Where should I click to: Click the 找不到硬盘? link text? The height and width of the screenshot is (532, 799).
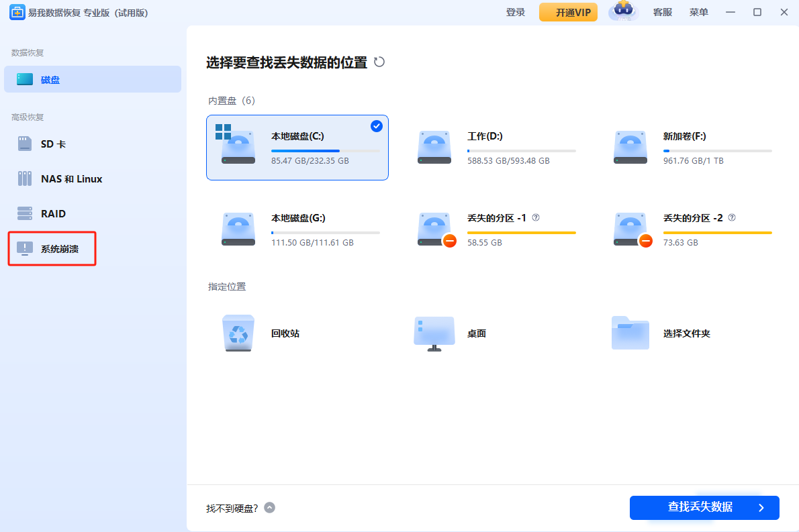232,508
